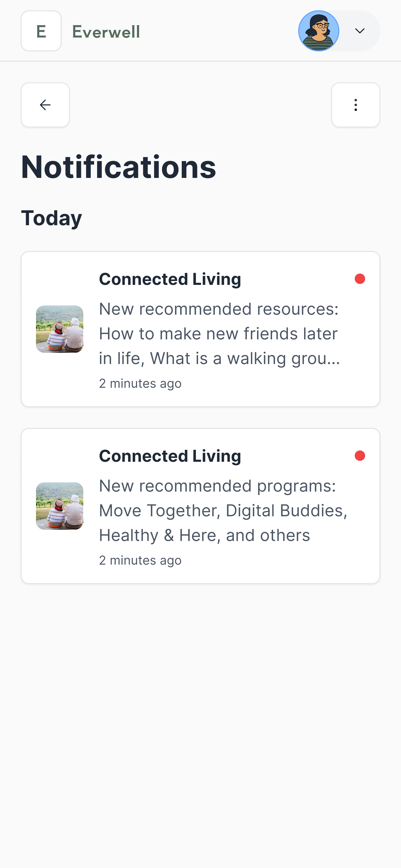This screenshot has width=401, height=868.
Task: Open the three-dot options menu
Action: point(356,105)
